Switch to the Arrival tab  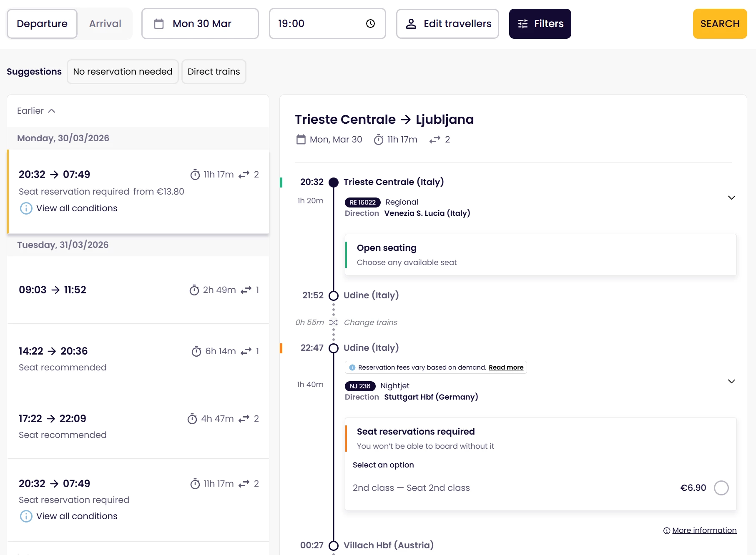[x=105, y=24]
